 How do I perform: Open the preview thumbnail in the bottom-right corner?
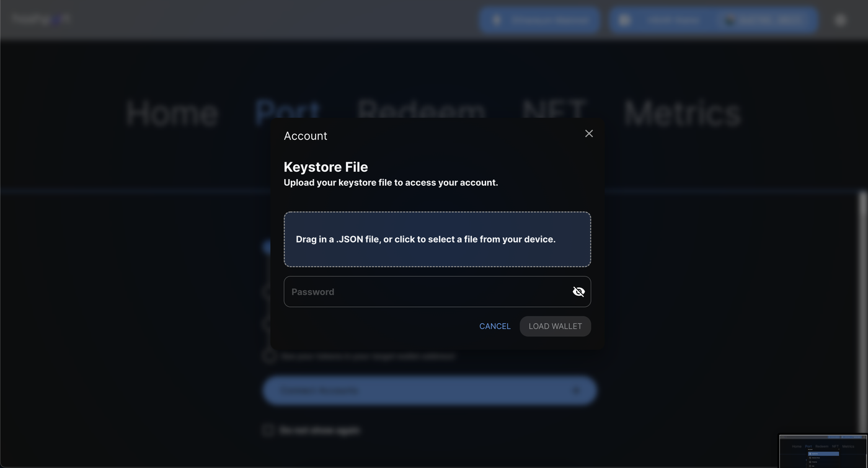point(823,451)
